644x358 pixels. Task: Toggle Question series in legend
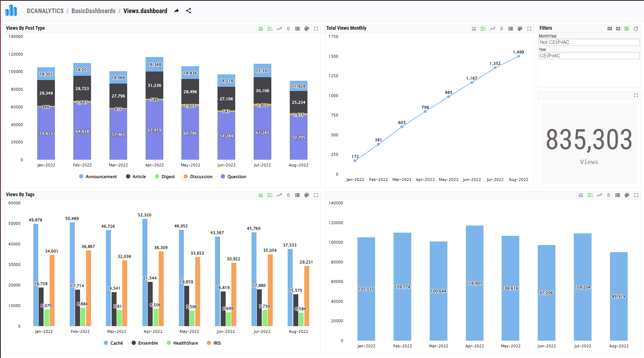coord(233,177)
